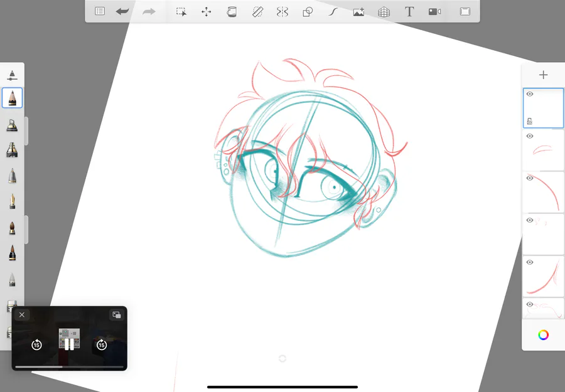This screenshot has height=392, width=565.
Task: Hide the layer with red arc stroke
Action: tap(530, 178)
